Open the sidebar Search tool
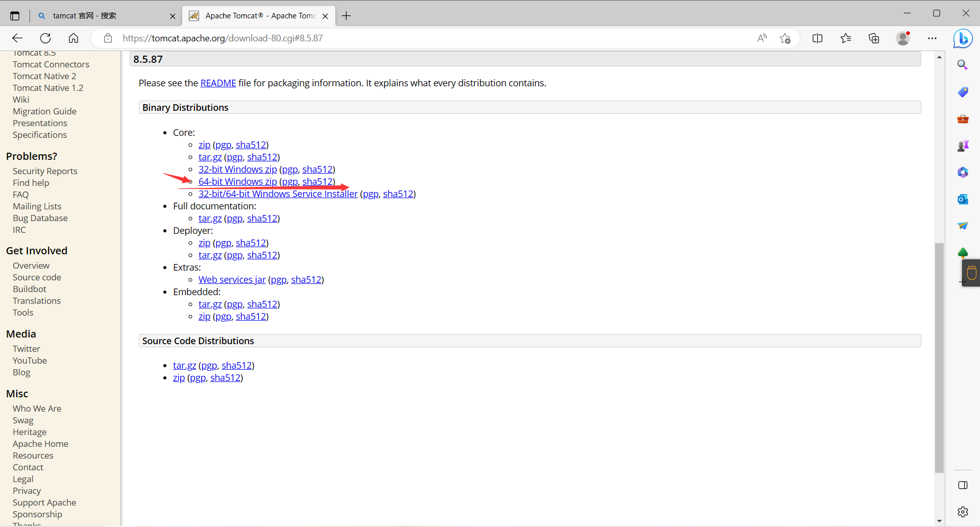 (x=963, y=65)
